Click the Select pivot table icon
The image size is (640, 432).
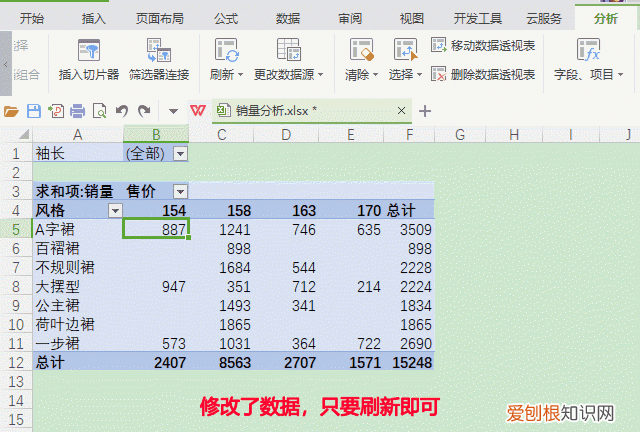point(405,50)
